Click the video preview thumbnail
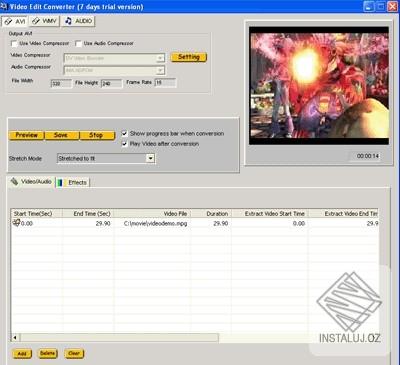This screenshot has height=365, width=400. coord(319,85)
